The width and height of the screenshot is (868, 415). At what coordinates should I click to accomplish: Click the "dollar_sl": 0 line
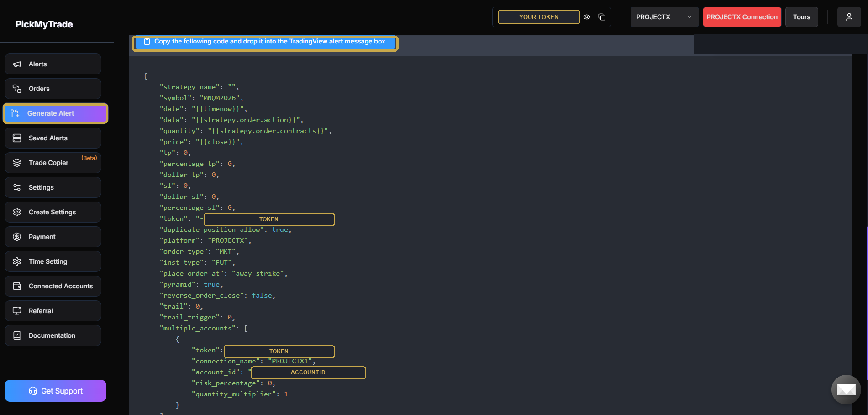189,197
